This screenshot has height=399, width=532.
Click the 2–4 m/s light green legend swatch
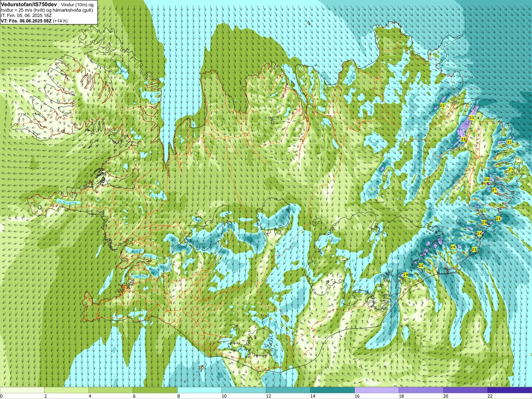[x=66, y=390]
